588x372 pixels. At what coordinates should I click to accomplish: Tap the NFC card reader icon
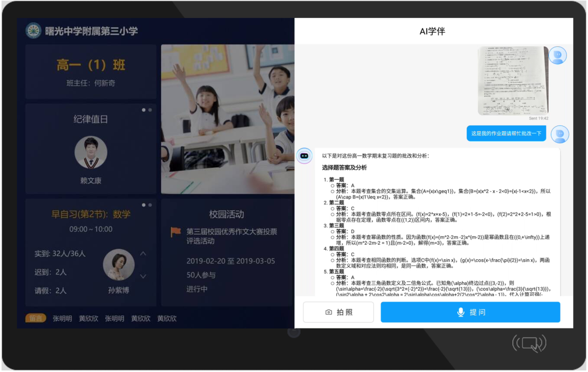(x=529, y=343)
